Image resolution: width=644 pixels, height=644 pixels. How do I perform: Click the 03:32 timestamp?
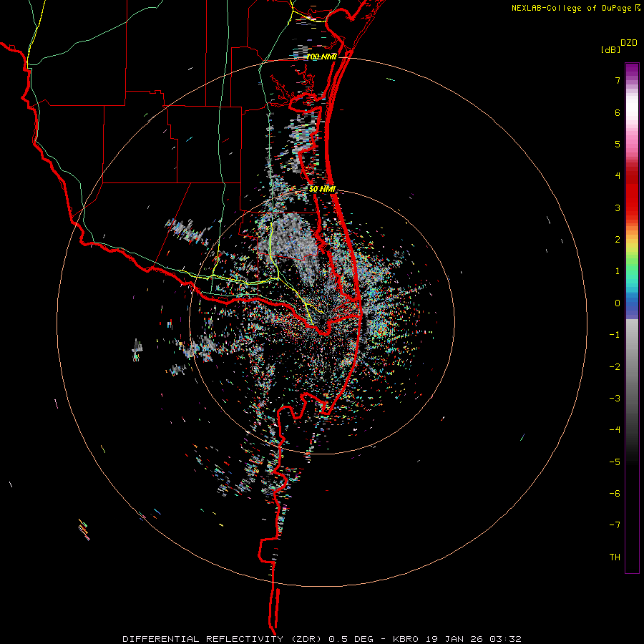(x=505, y=639)
